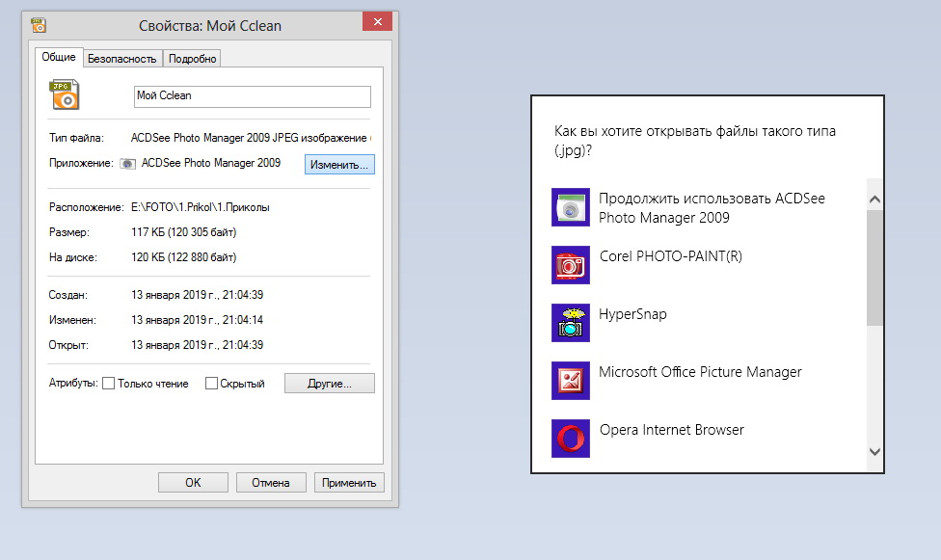This screenshot has width=941, height=560.
Task: Select the HyperSnap entry text
Action: click(632, 314)
